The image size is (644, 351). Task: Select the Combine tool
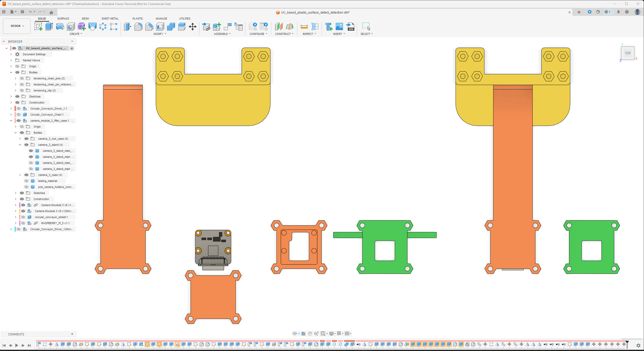(171, 27)
